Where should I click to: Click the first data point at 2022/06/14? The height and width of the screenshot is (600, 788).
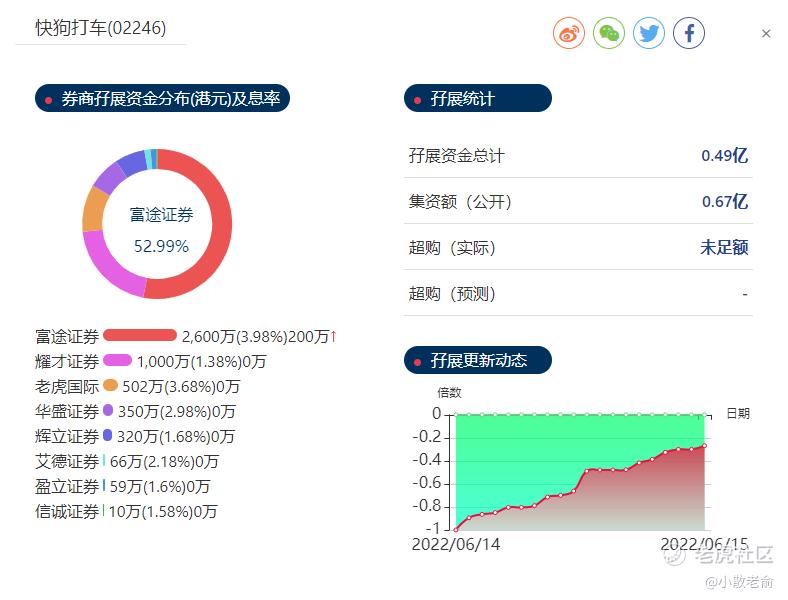click(456, 529)
